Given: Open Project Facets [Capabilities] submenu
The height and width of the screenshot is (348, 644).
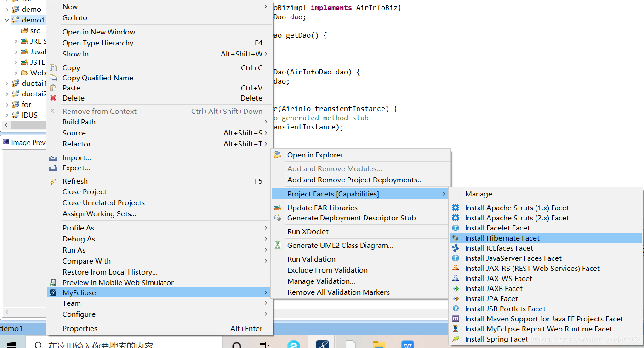Looking at the screenshot, I should click(361, 194).
